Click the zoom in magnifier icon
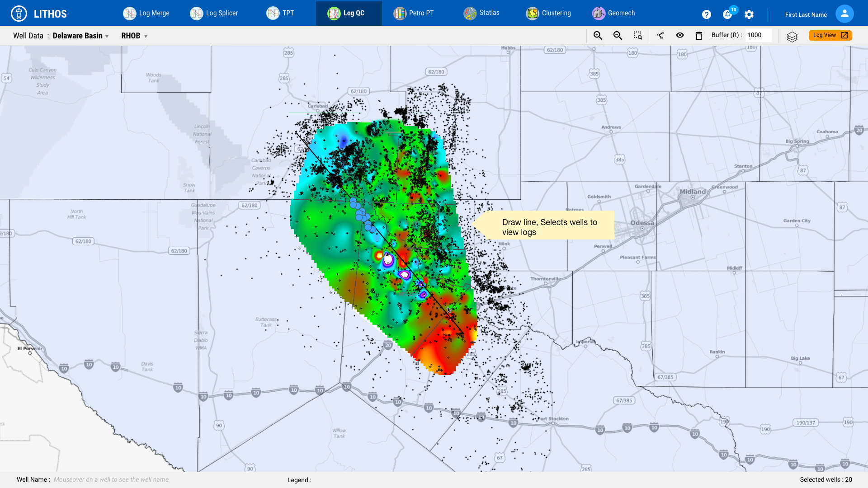The image size is (868, 488). (x=598, y=36)
